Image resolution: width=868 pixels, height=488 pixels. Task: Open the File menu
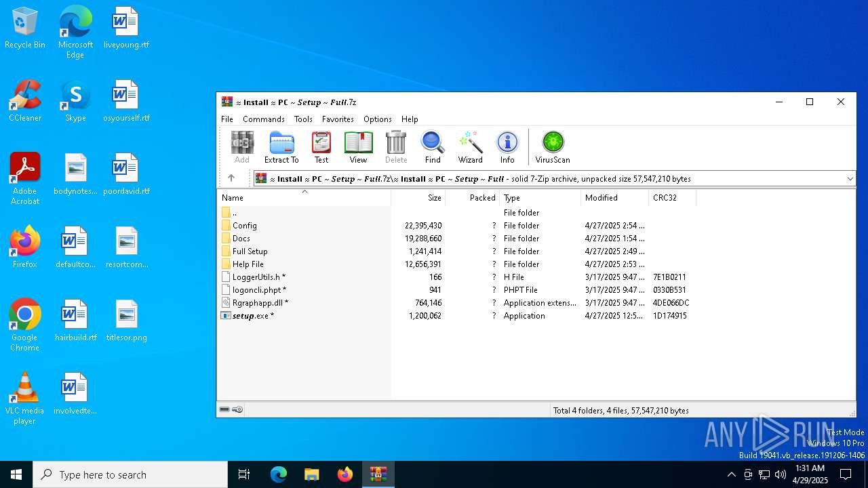point(227,119)
